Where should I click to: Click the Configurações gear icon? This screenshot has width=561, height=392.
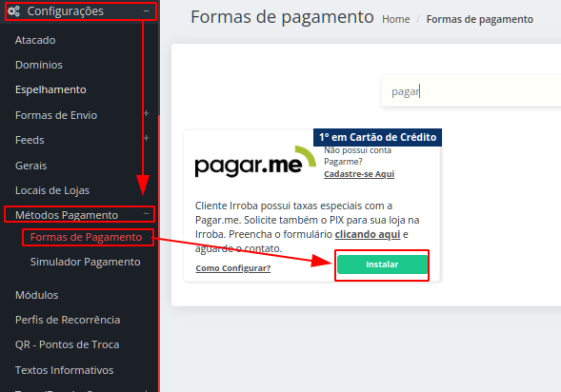[x=14, y=11]
